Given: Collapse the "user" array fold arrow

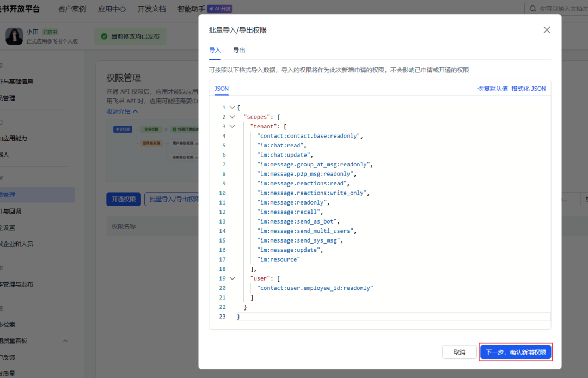Looking at the screenshot, I should (x=232, y=278).
